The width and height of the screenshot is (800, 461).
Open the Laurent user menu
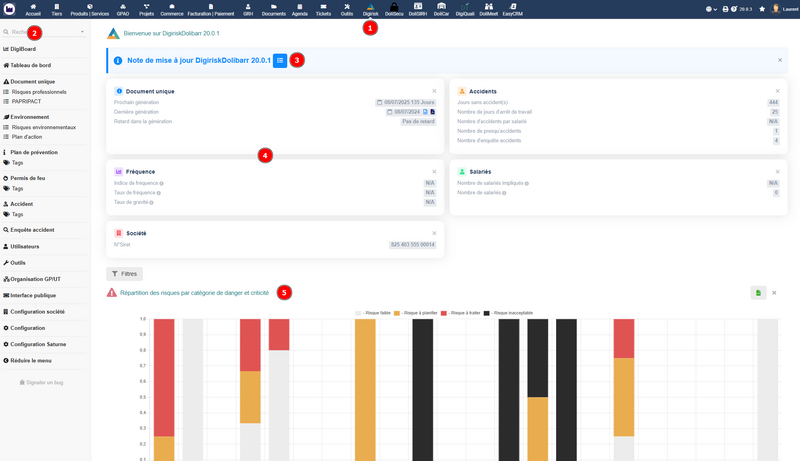point(785,9)
